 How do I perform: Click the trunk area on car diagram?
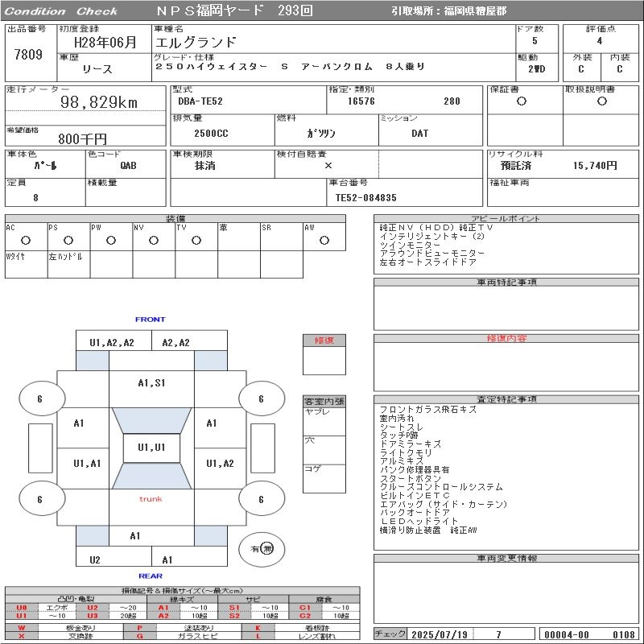[x=151, y=499]
